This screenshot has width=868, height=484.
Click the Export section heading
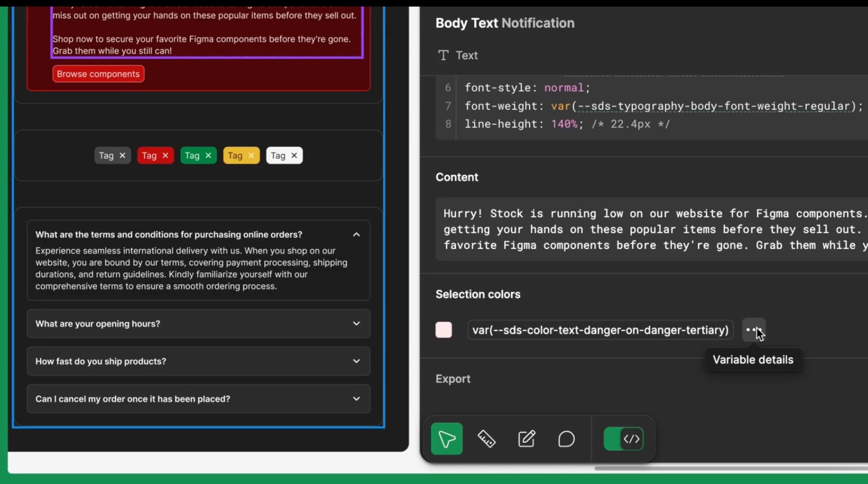pos(453,379)
